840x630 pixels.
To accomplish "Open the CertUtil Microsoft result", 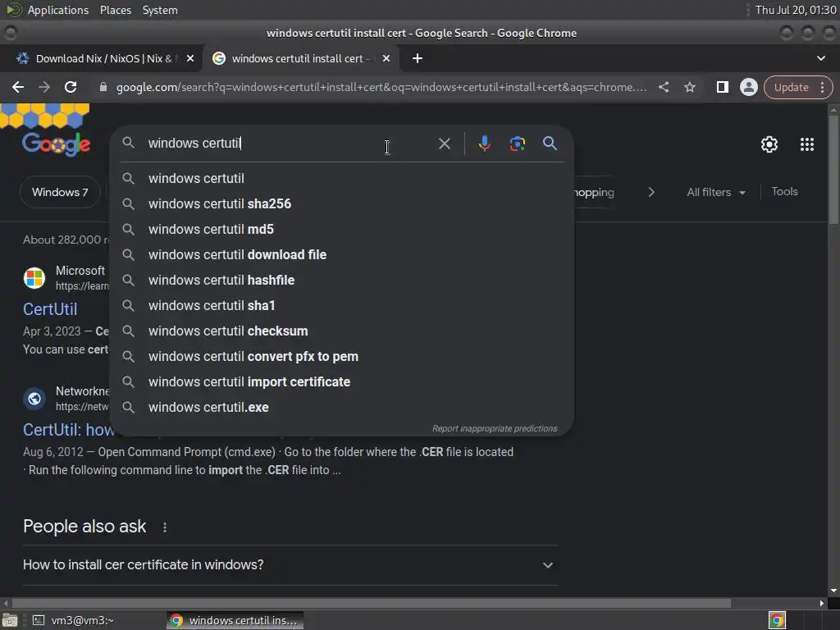I will point(50,309).
